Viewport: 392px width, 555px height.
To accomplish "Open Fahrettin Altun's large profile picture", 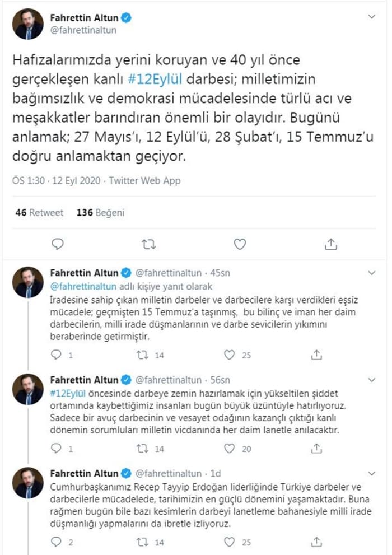I will [27, 24].
